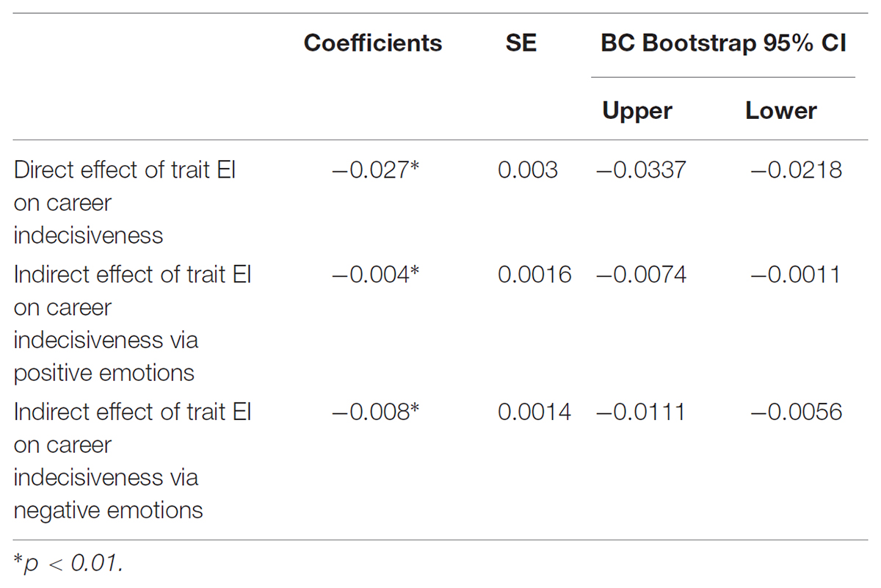Select the coefficient value −0.027*
Viewport: 881px width, 588px height.
[374, 170]
